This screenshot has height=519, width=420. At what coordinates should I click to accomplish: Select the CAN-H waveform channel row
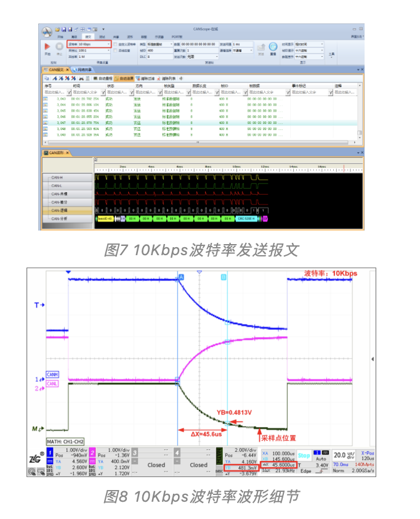(67, 178)
